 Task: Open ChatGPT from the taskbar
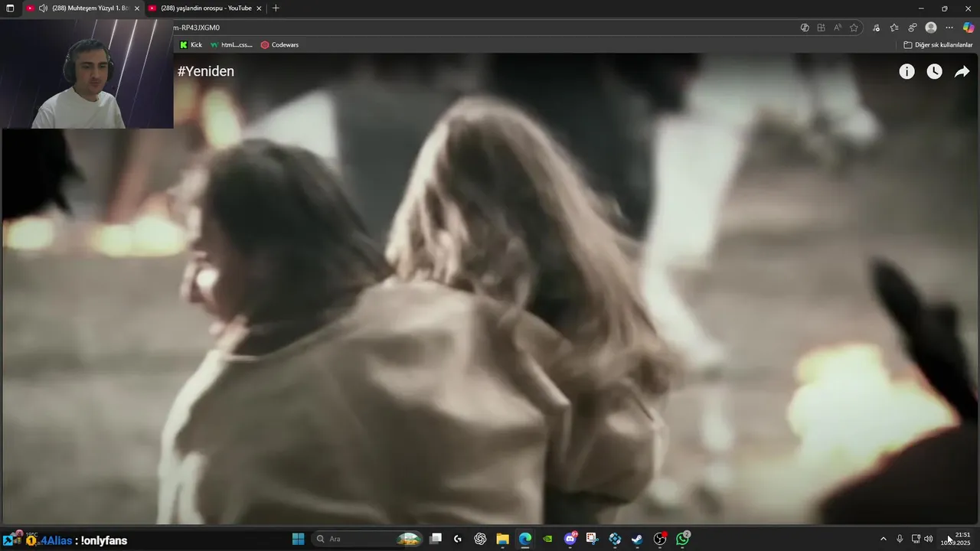[x=480, y=539]
